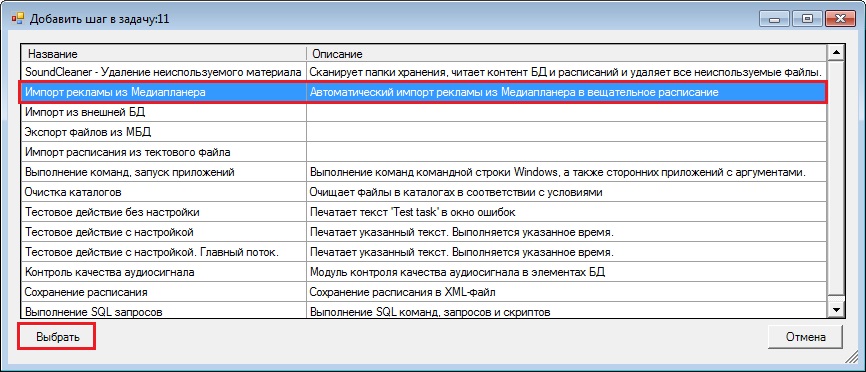The height and width of the screenshot is (372, 866).
Task: Select the Очистка каталогов step
Action: point(424,192)
